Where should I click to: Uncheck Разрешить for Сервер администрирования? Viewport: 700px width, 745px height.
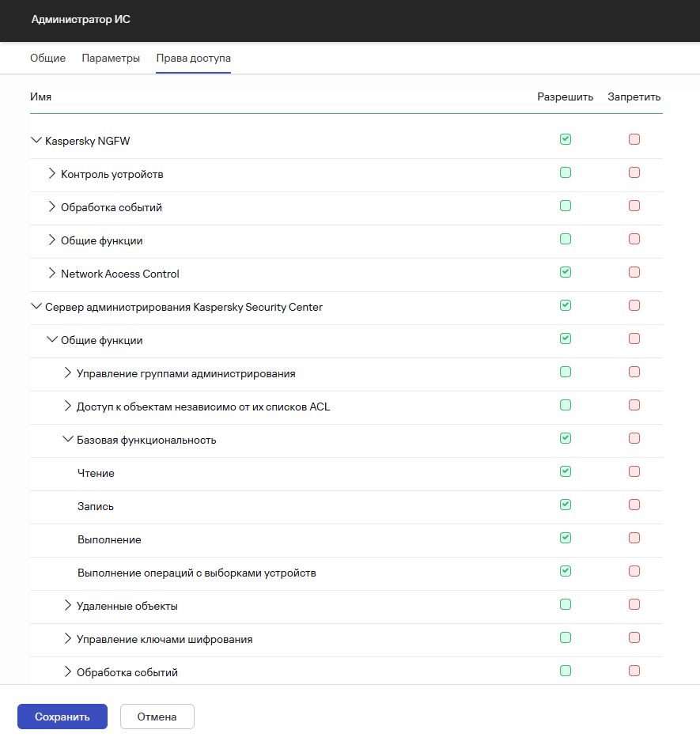tap(566, 305)
